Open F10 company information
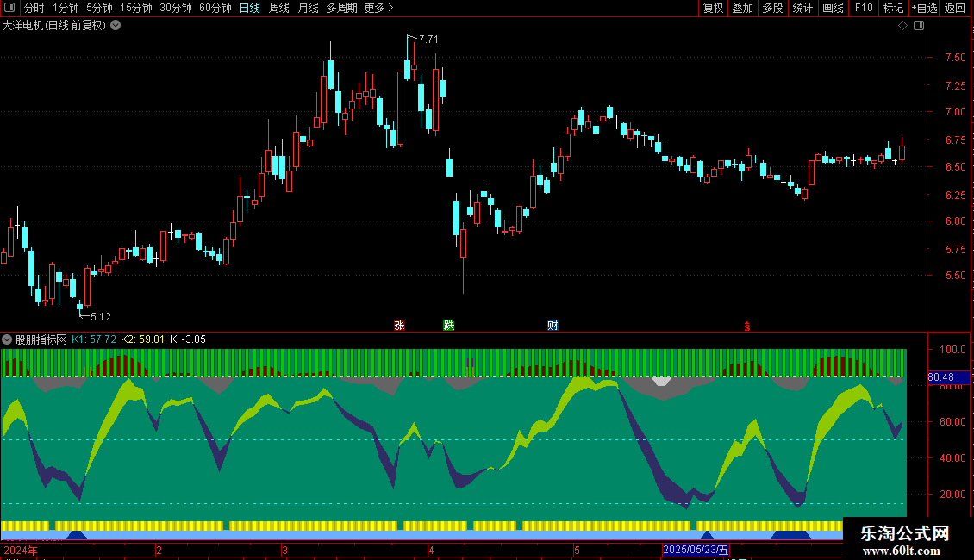The height and width of the screenshot is (560, 974). (x=864, y=8)
